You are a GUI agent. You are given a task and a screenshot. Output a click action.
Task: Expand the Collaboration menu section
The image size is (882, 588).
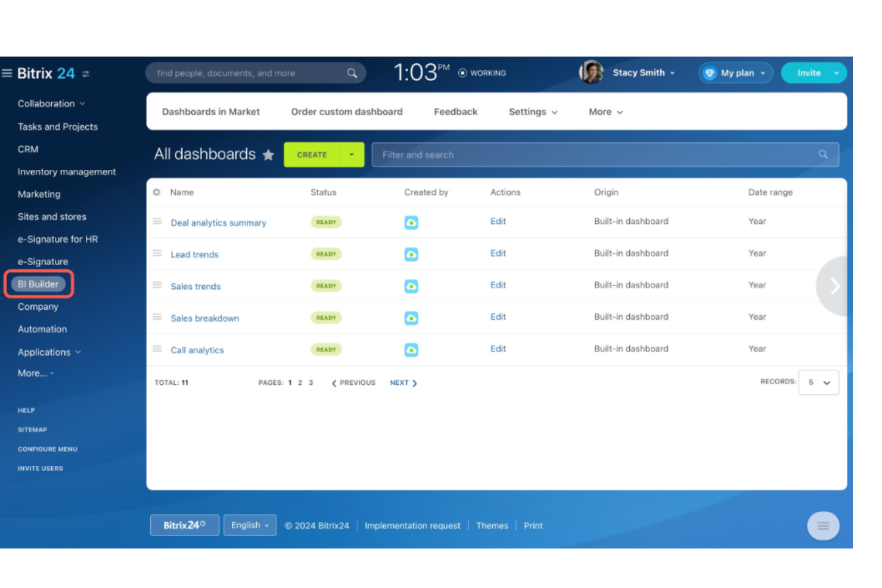(51, 104)
